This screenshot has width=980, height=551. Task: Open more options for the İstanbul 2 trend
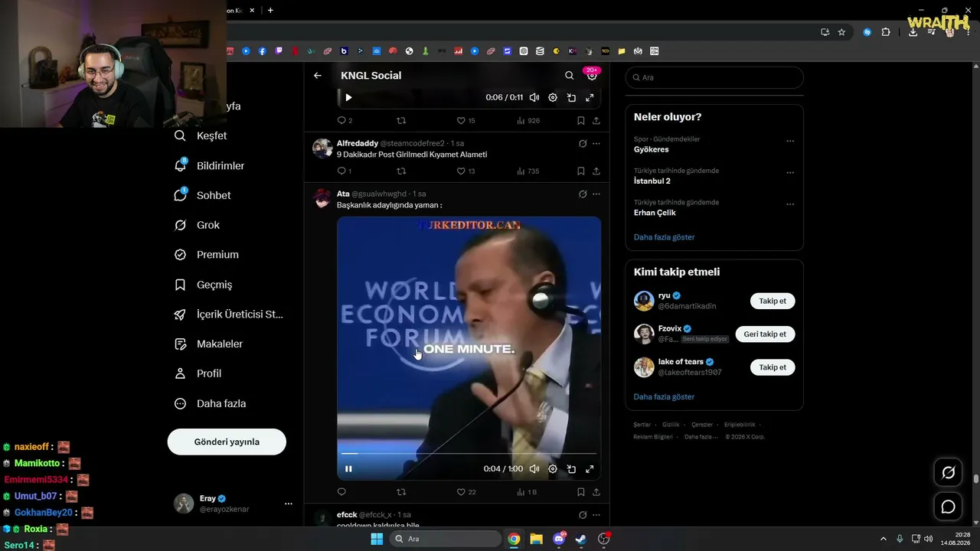tap(790, 172)
